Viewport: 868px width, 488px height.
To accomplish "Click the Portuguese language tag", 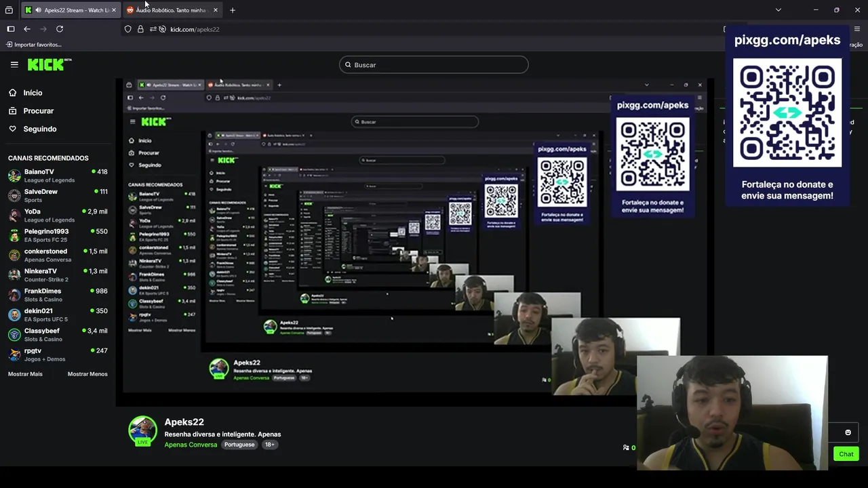I will (x=239, y=445).
